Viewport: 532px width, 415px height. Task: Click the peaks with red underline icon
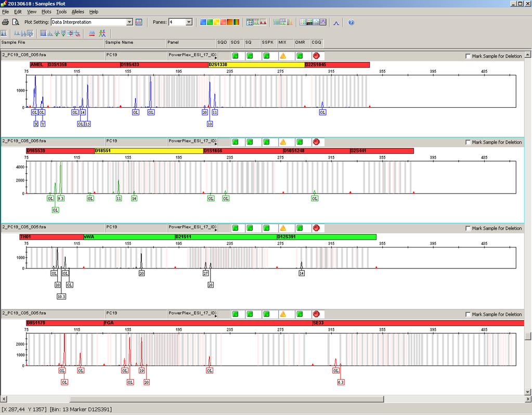pos(92,33)
